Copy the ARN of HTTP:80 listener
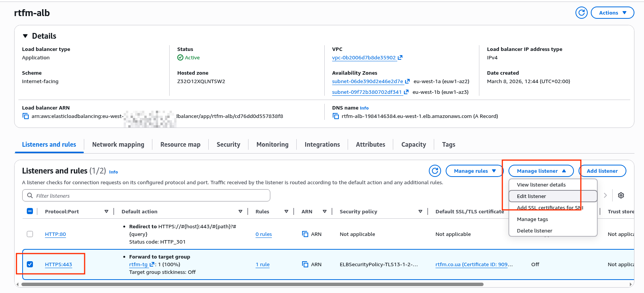 tap(305, 234)
